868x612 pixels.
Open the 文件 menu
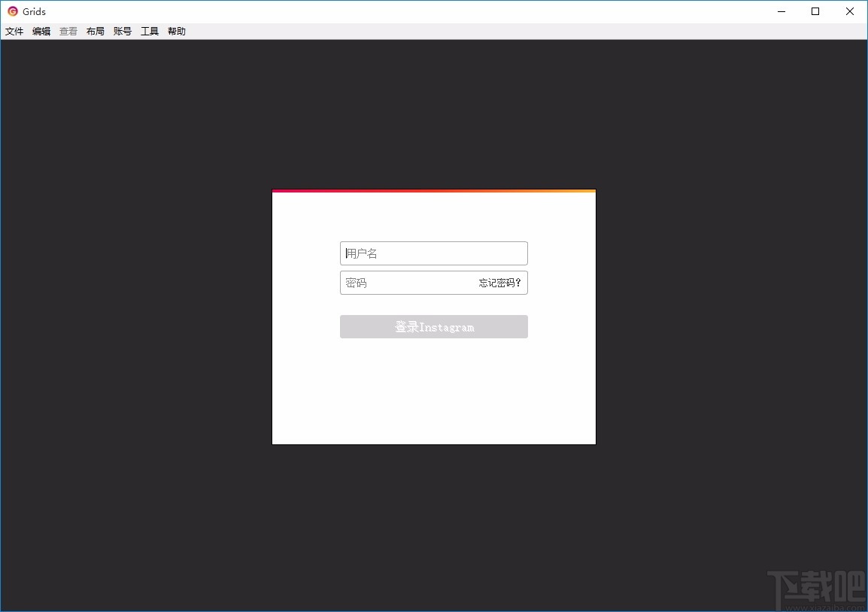tap(14, 32)
